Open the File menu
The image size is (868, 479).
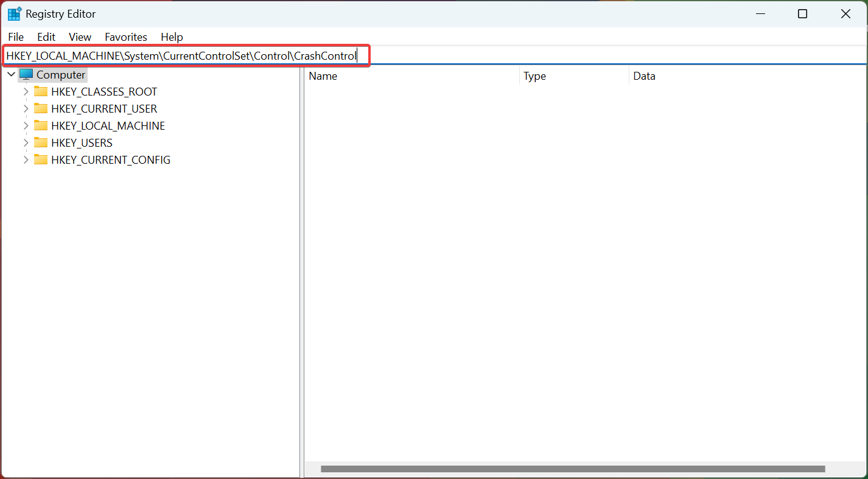16,37
